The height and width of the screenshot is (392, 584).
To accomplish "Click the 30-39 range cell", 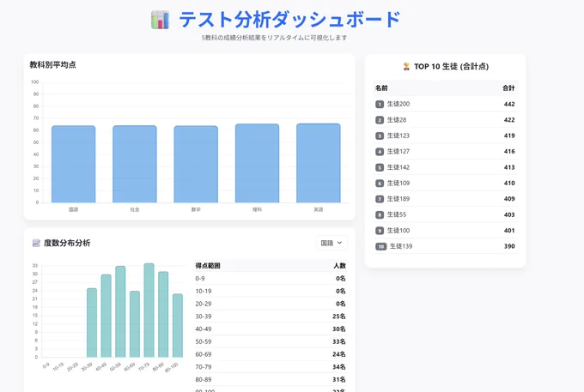I will (x=204, y=317).
